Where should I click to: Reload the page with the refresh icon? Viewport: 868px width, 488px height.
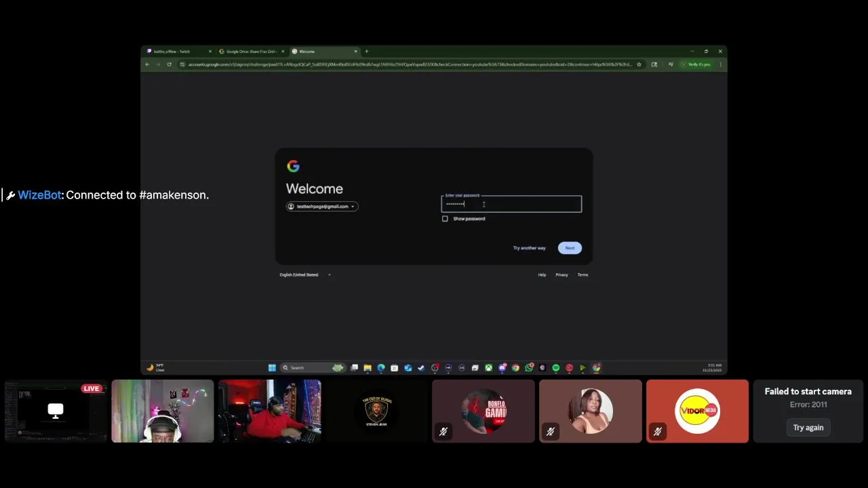tap(169, 64)
